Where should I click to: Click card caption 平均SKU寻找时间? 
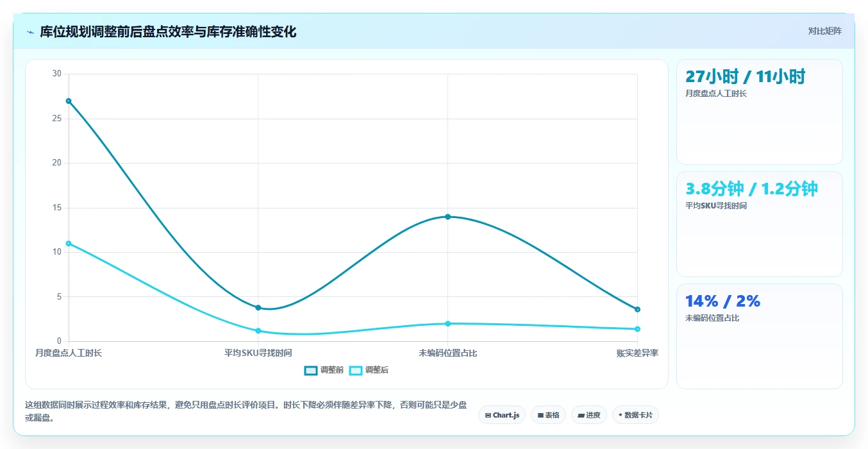[x=716, y=206]
